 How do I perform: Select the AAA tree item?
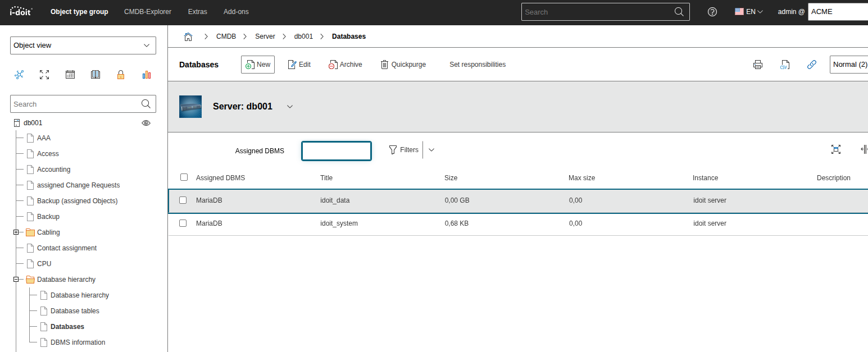coord(44,138)
